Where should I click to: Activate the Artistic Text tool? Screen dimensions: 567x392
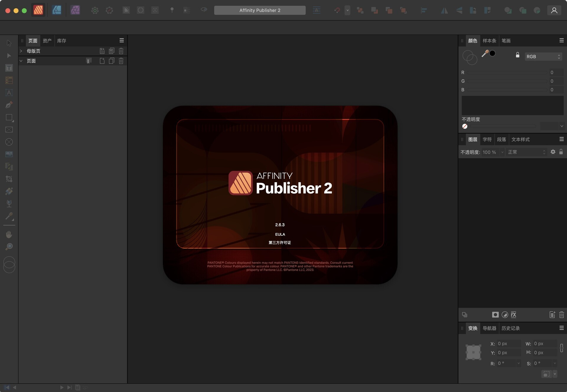pos(9,92)
